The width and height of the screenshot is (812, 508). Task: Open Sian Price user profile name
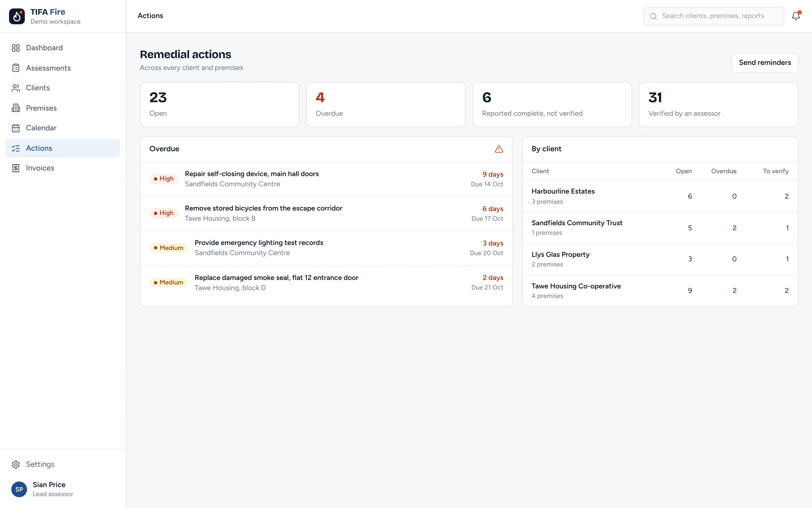click(x=49, y=485)
